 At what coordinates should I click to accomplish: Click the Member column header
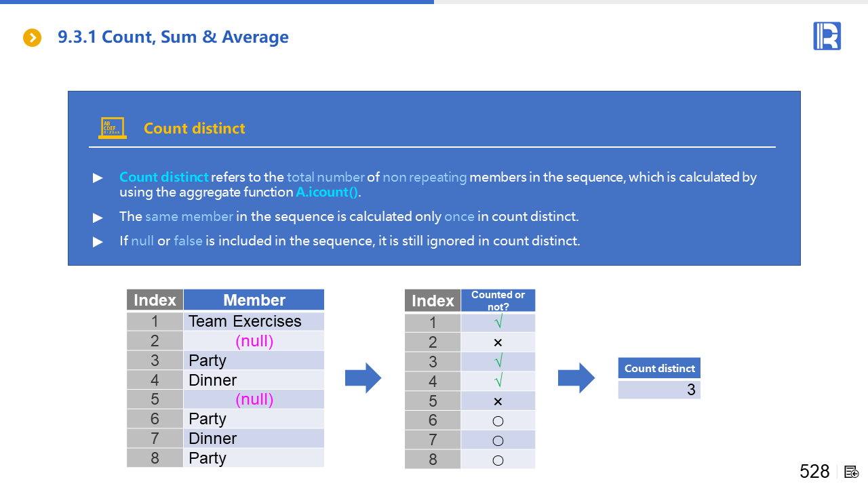click(254, 300)
